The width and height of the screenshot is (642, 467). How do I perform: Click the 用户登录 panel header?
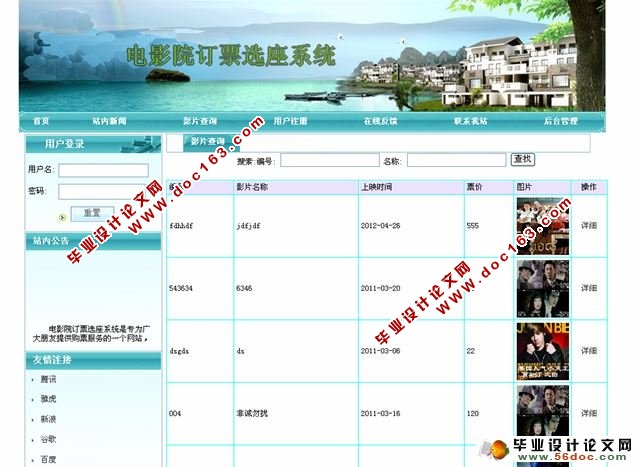[x=93, y=144]
